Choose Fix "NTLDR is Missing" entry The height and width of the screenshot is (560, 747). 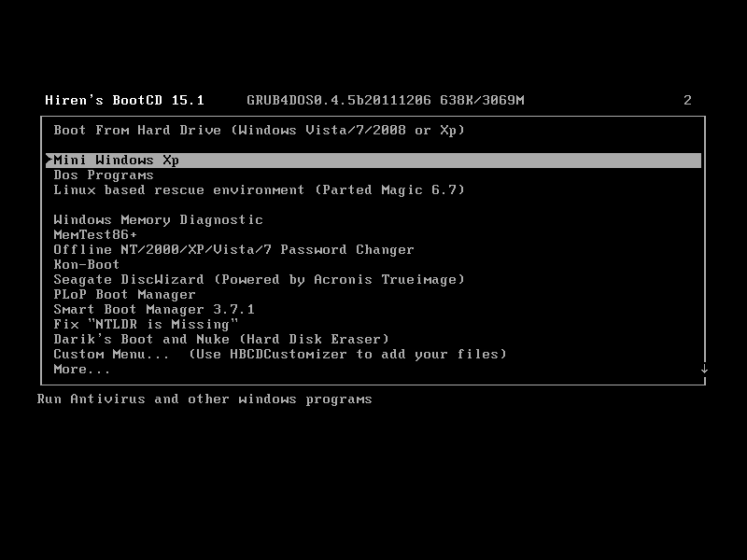146,324
